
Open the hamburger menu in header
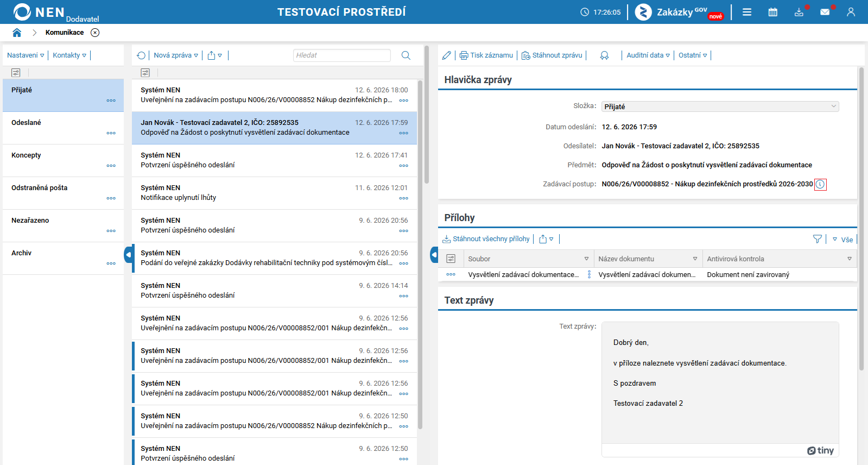click(x=747, y=12)
